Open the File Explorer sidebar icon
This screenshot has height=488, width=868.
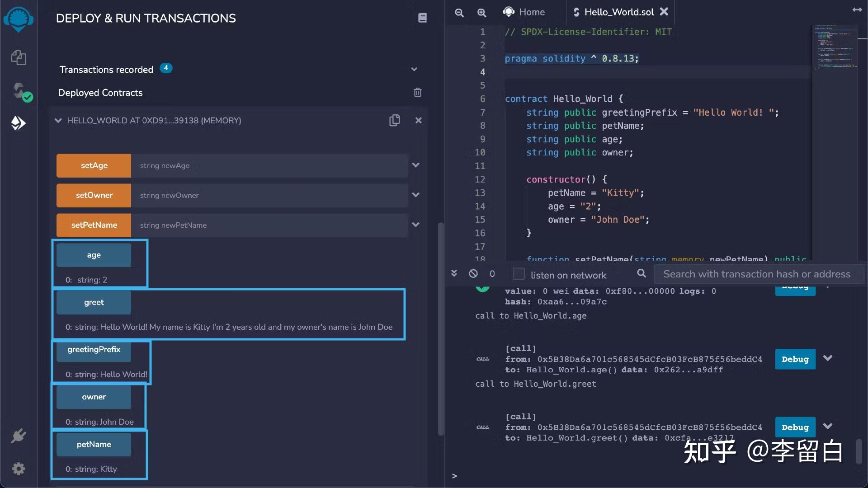(x=19, y=57)
